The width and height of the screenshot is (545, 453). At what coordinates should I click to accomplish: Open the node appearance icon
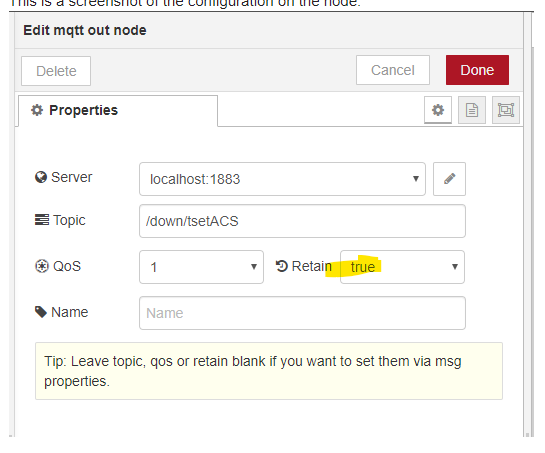tap(506, 110)
